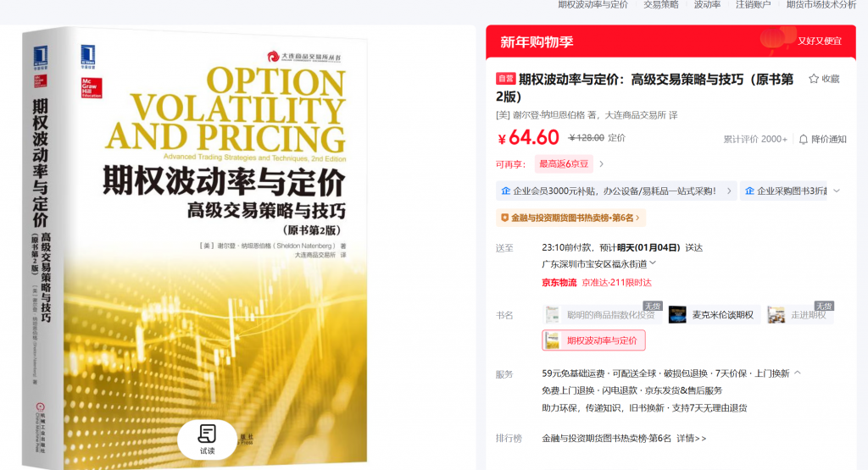
Task: Collapse the 服务 details arrow
Action: pyautogui.click(x=798, y=373)
